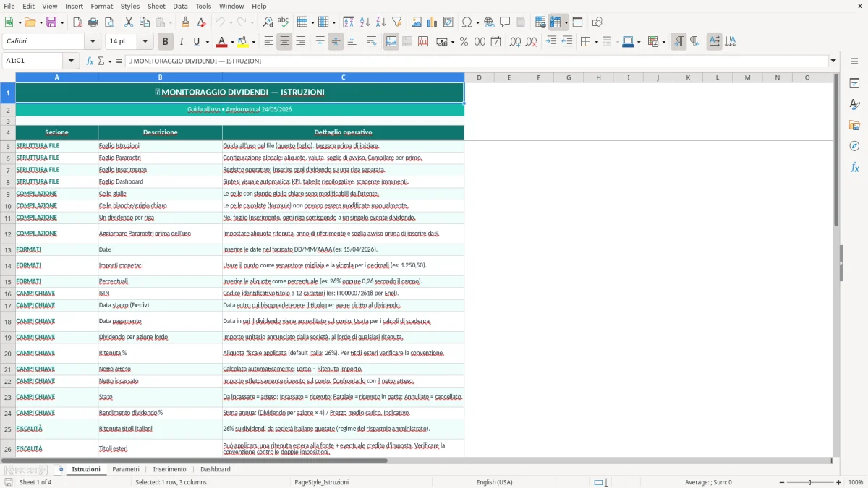Cut the selected cells
This screenshot has height=488, width=868.
click(129, 22)
